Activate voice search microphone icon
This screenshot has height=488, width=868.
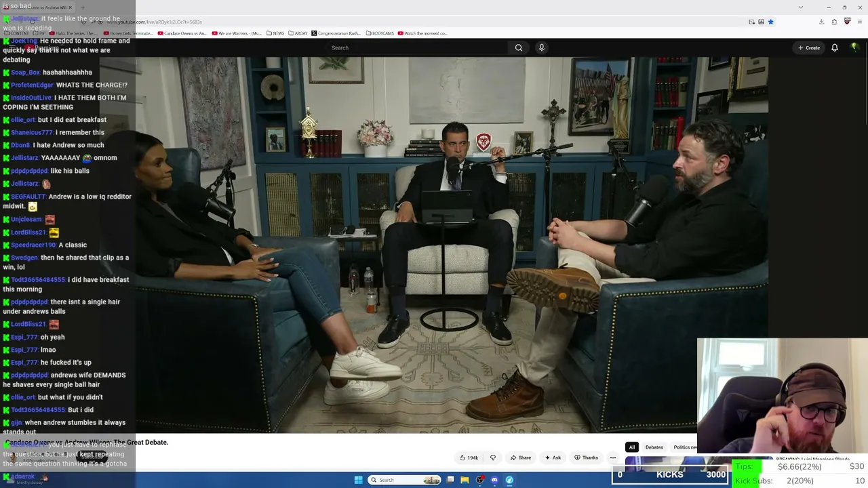542,47
